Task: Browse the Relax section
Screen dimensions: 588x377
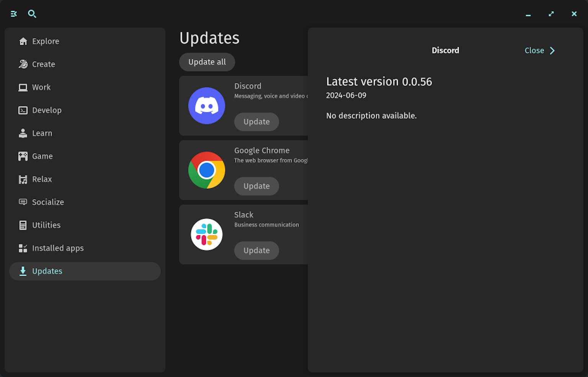Action: [x=42, y=179]
